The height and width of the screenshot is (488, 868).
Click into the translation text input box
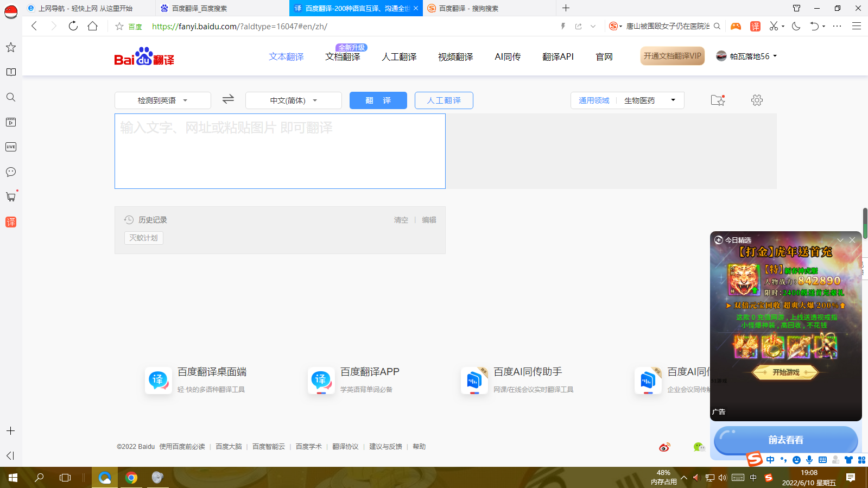click(280, 151)
